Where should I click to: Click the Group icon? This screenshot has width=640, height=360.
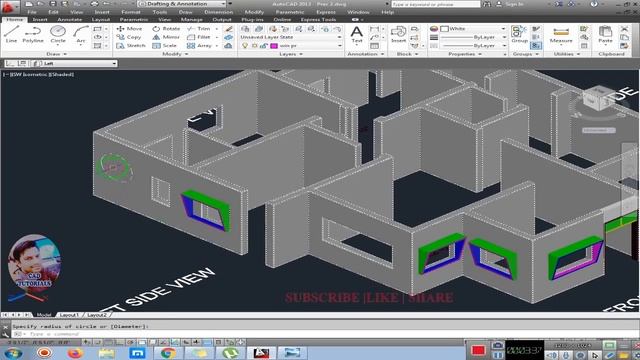519,34
